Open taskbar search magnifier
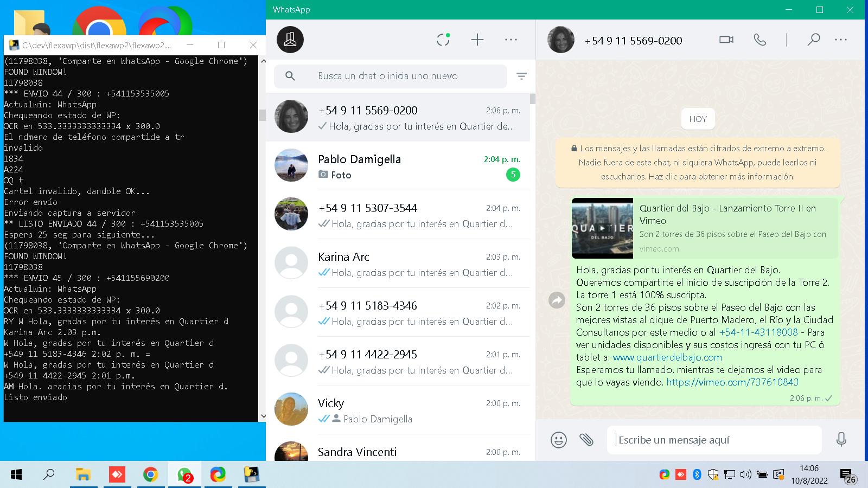The height and width of the screenshot is (488, 868). coord(49,474)
